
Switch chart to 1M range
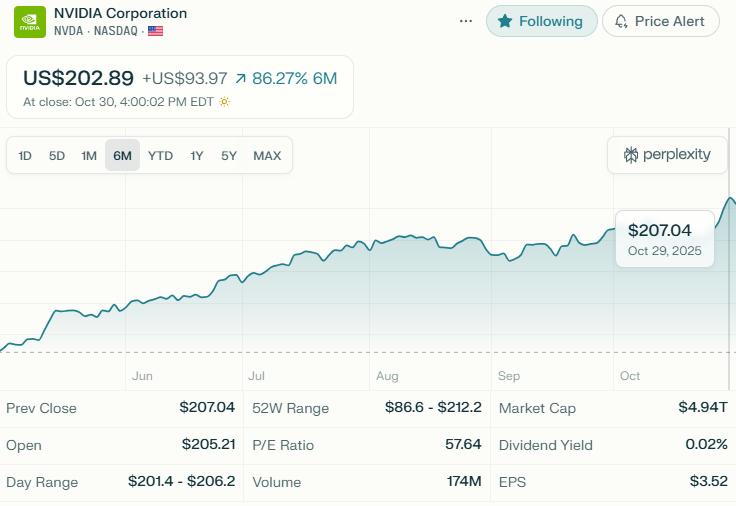coord(89,155)
